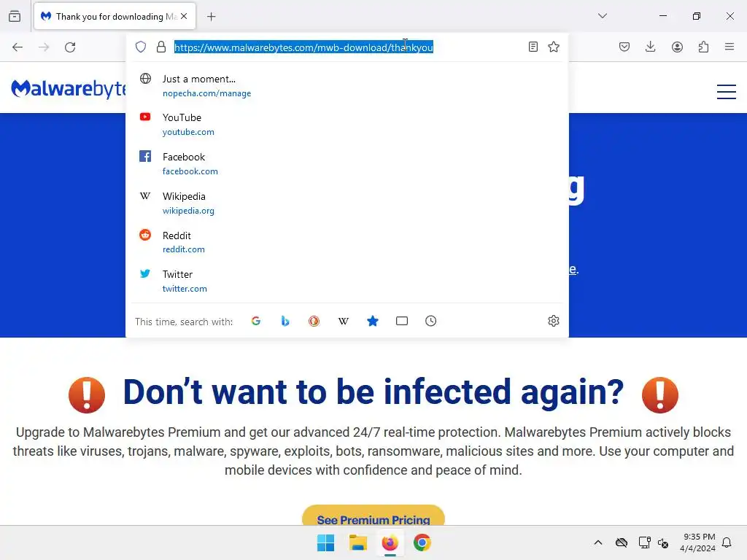Show hidden system tray icons

coord(598,542)
